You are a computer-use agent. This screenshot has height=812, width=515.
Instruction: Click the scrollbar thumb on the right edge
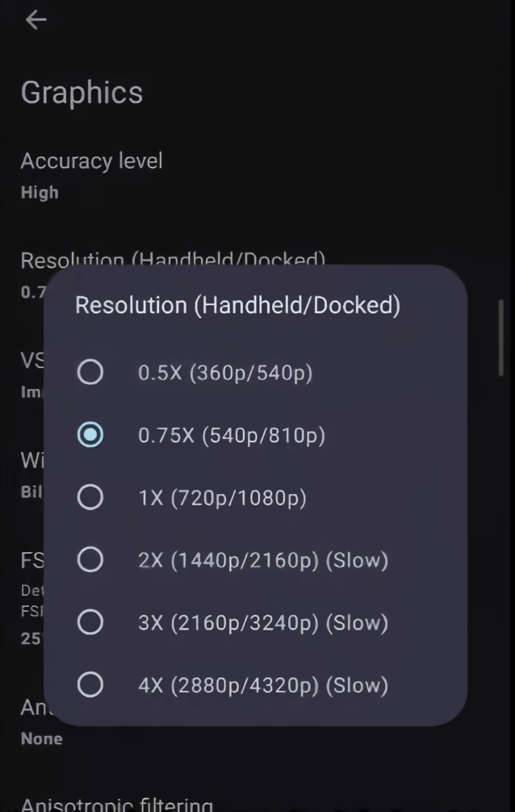[x=502, y=336]
